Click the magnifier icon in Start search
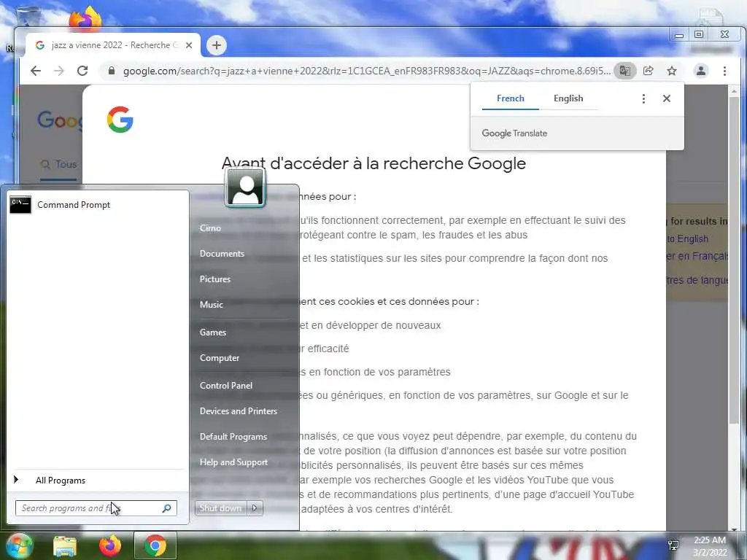This screenshot has width=747, height=560. tap(166, 508)
